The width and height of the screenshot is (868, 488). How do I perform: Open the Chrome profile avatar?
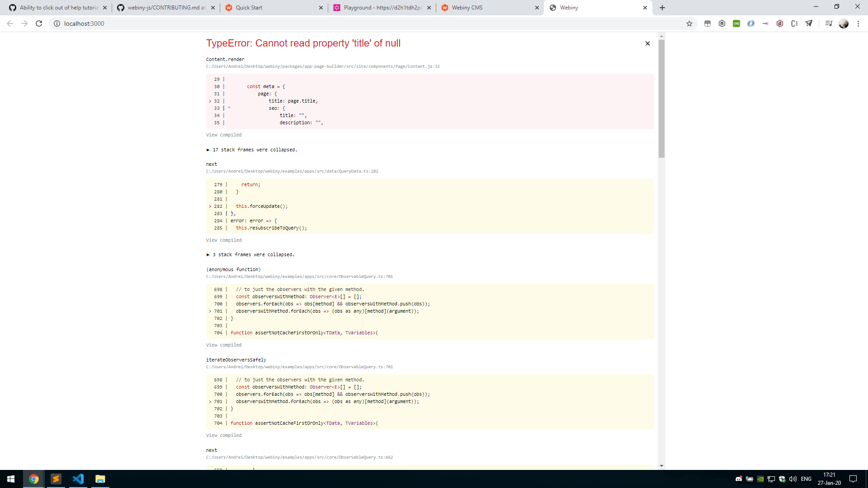(844, 23)
